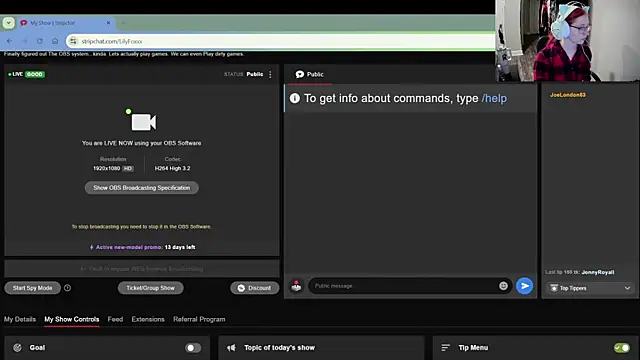This screenshot has height=360, width=640.
Task: Select user JoeLondon63
Action: tap(568, 95)
